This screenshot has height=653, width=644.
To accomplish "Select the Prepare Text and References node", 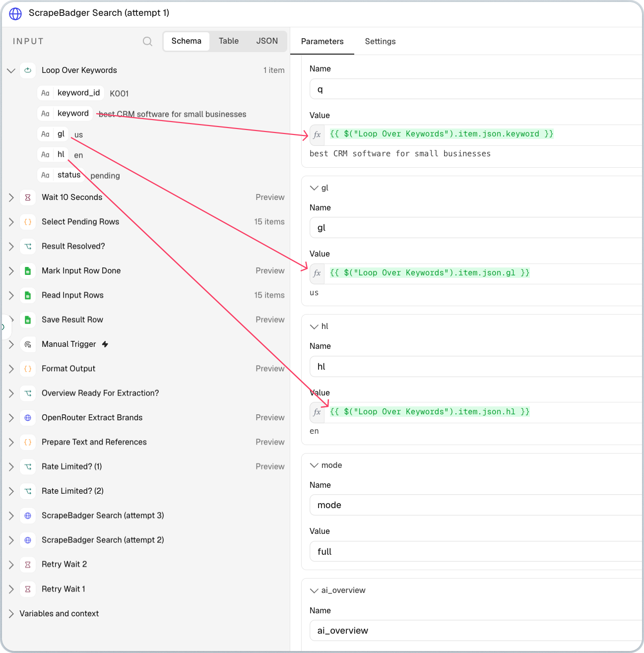I will pos(94,442).
